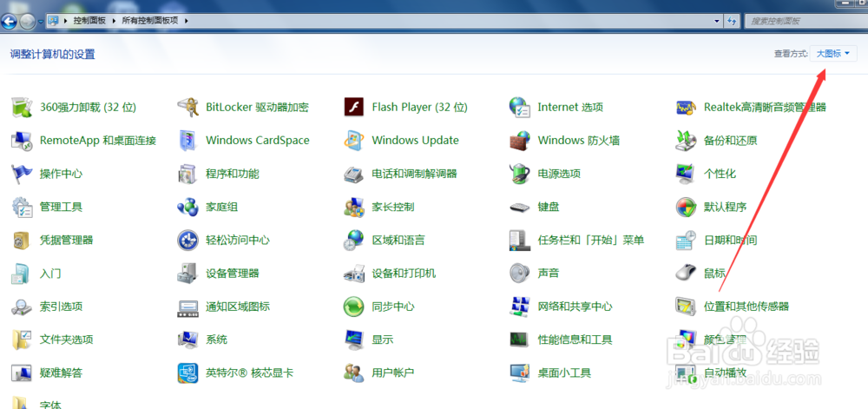Open 凭据管理器 safe icon

pyautogui.click(x=23, y=240)
